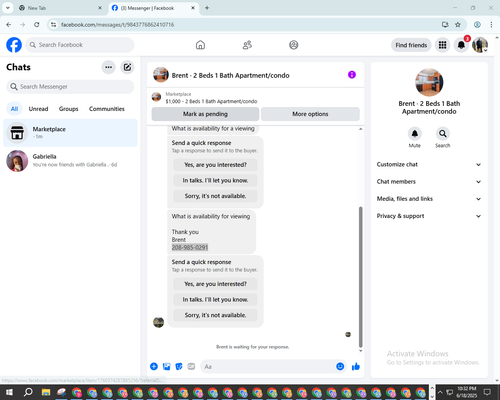This screenshot has width=500, height=400.
Task: Click the highlighted phone number 208-985-0291
Action: tap(190, 247)
